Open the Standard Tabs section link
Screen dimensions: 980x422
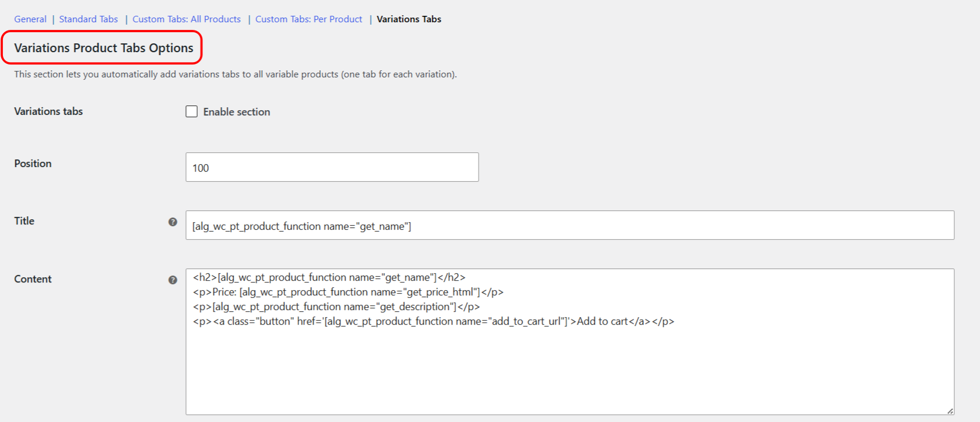(89, 19)
